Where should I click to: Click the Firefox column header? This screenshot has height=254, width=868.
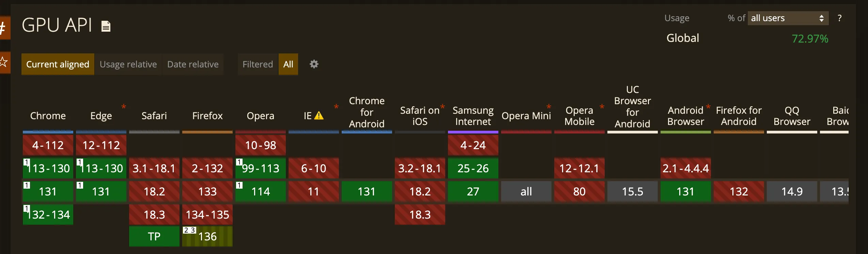click(x=207, y=116)
